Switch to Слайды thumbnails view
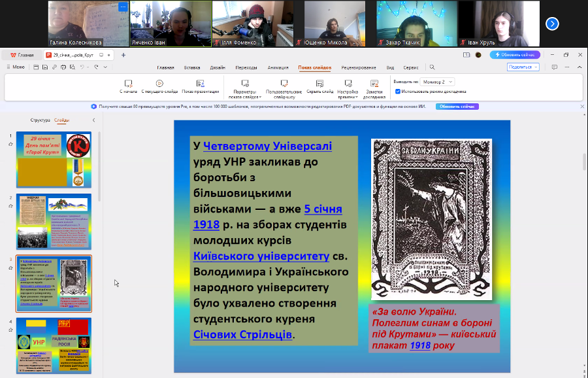Image resolution: width=588 pixels, height=378 pixels. [61, 120]
